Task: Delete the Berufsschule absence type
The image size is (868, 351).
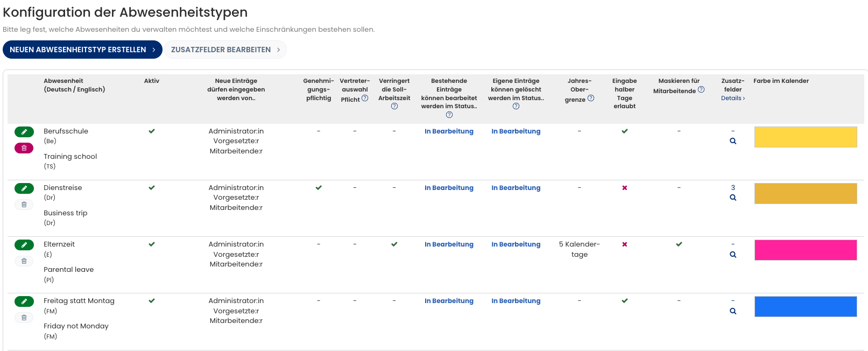Action: [x=24, y=148]
